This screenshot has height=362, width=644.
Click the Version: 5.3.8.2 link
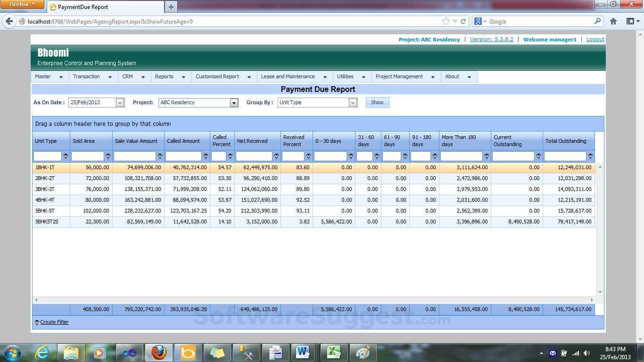(x=491, y=39)
